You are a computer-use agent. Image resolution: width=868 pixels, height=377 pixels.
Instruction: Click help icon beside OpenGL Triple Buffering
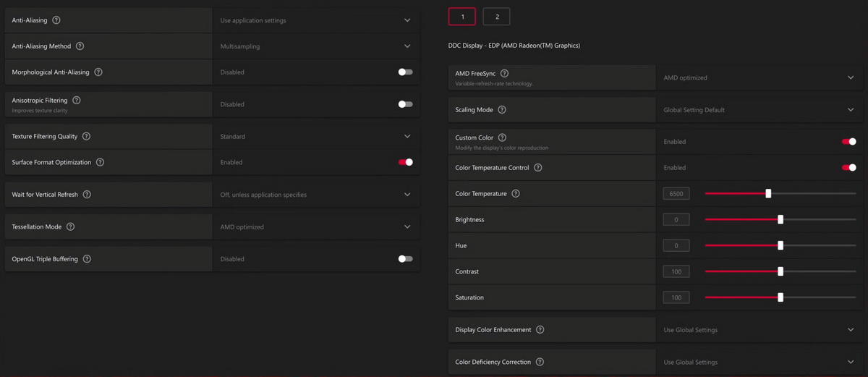click(x=87, y=259)
